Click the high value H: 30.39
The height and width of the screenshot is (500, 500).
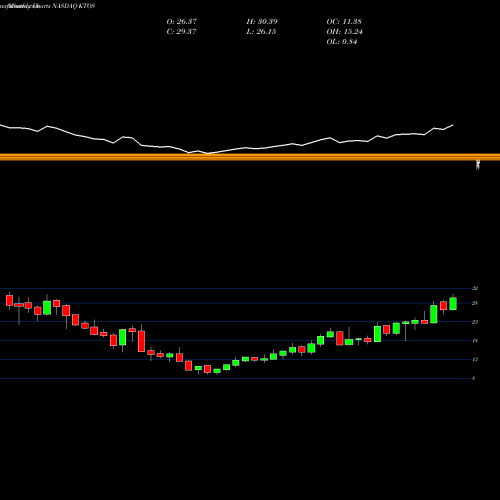(x=262, y=22)
